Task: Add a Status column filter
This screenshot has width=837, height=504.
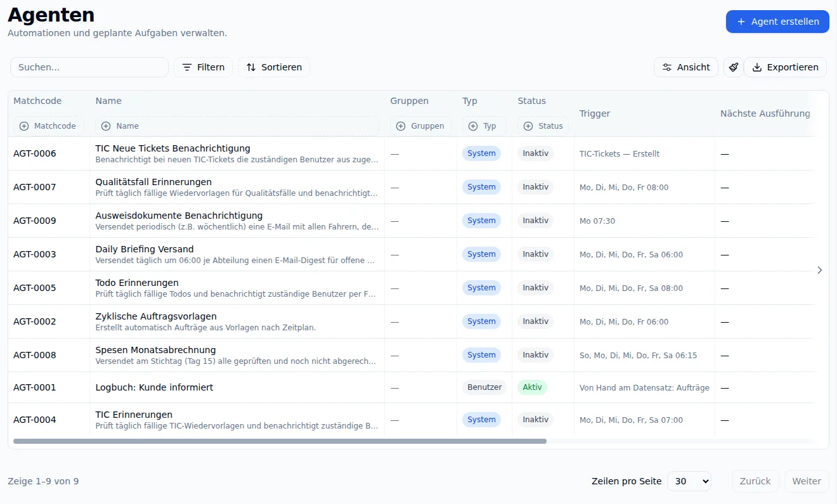Action: tap(543, 126)
